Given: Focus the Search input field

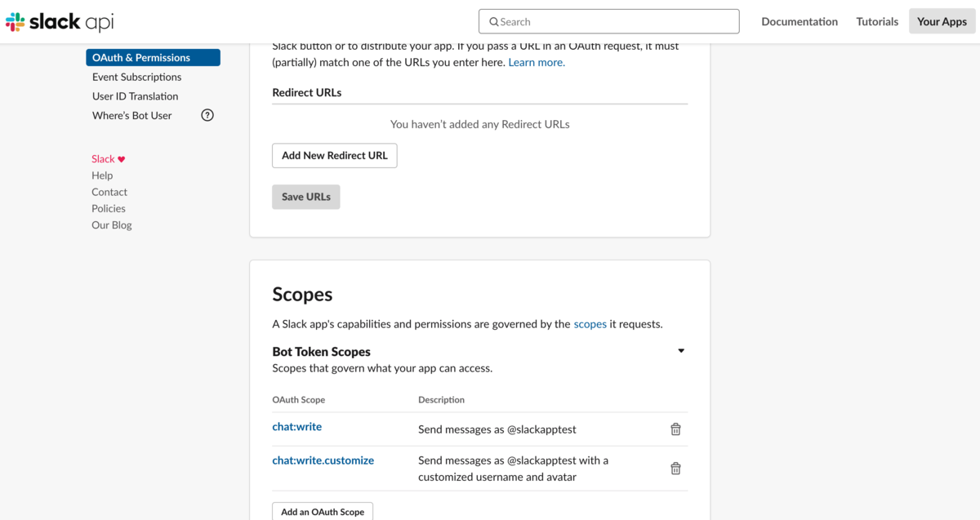Looking at the screenshot, I should pyautogui.click(x=609, y=21).
